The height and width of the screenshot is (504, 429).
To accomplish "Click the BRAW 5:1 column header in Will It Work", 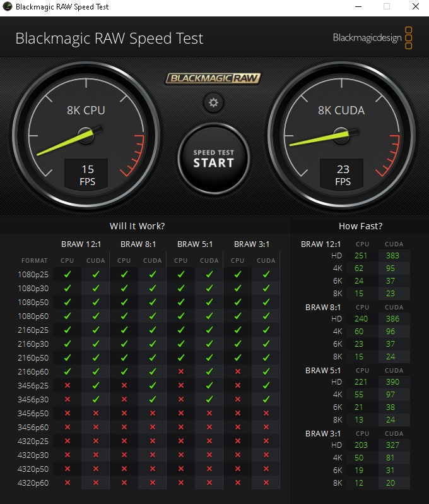I will coord(195,244).
